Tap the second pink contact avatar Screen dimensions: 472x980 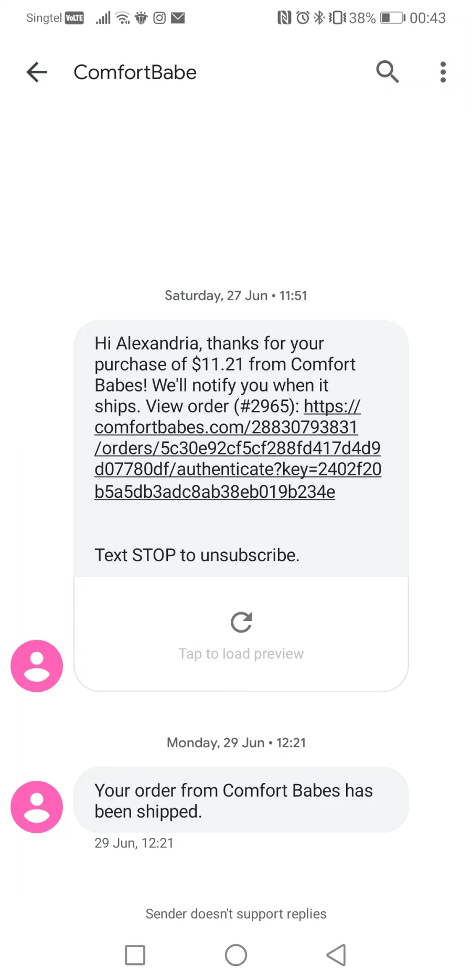click(x=37, y=807)
